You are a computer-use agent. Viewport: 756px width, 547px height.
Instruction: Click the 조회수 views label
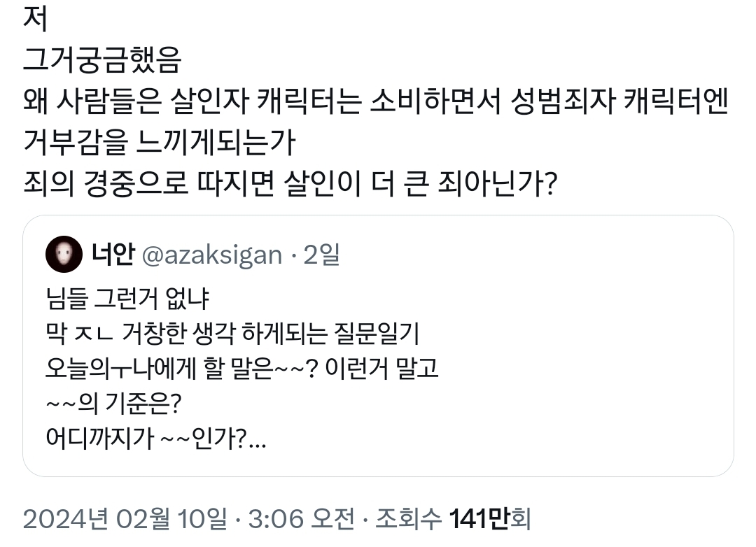click(408, 519)
